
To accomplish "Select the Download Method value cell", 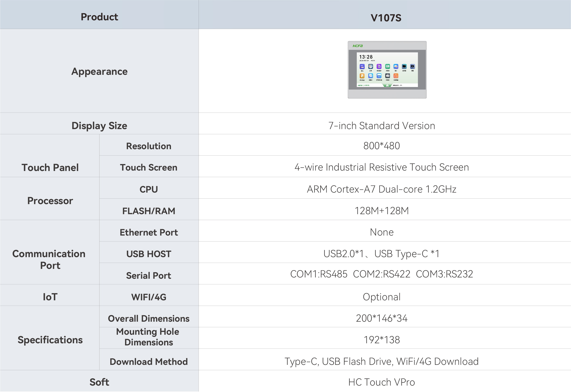I will pyautogui.click(x=381, y=362).
